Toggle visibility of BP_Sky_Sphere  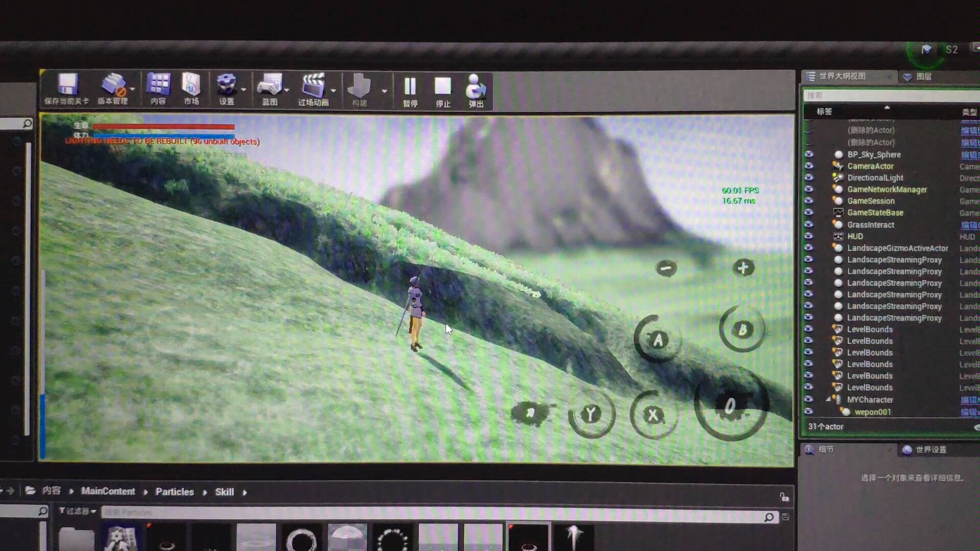[808, 154]
